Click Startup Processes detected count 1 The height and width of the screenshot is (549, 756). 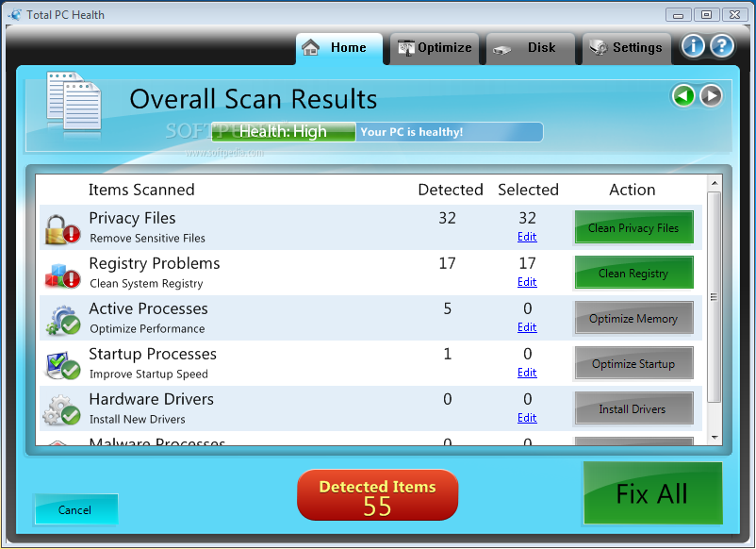[448, 354]
